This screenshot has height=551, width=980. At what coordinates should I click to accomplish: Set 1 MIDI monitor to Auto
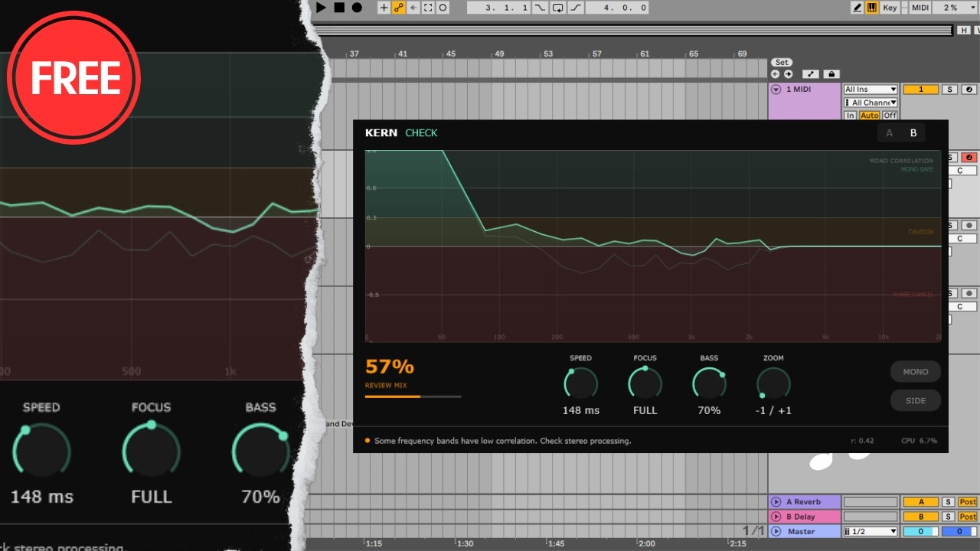coord(869,116)
